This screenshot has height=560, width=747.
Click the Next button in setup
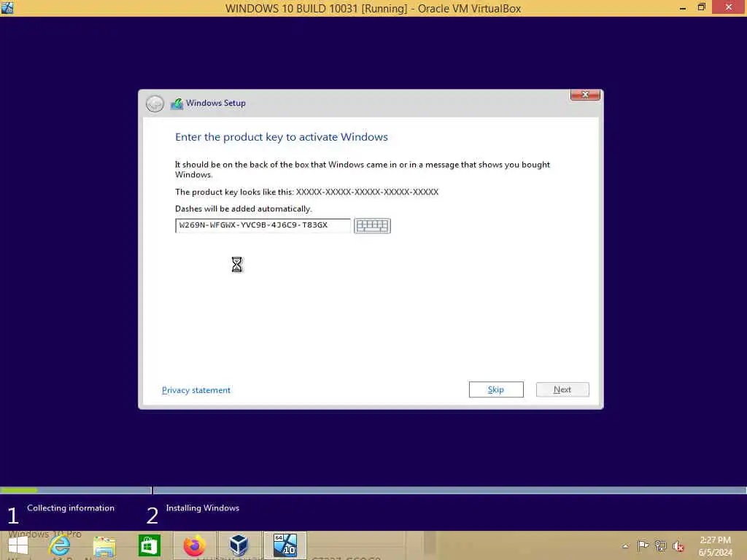(562, 389)
